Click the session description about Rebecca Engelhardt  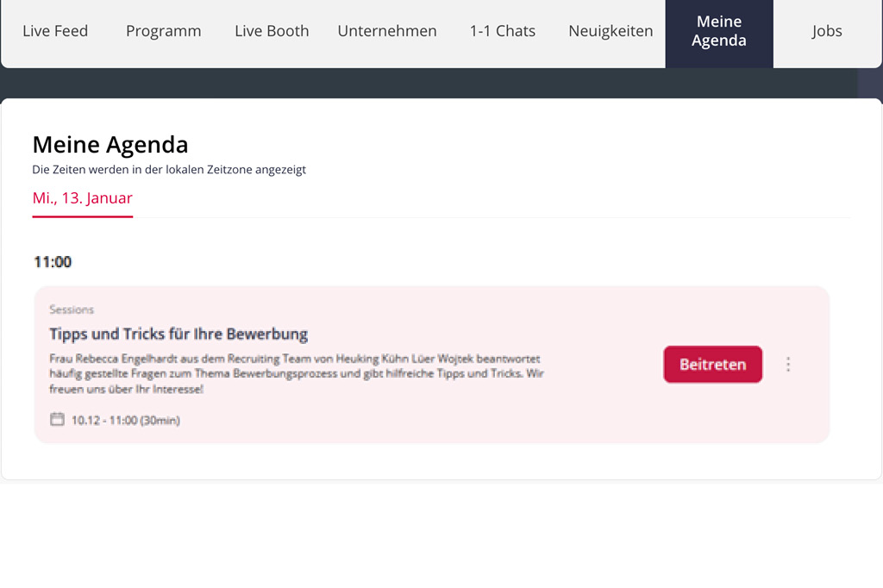[297, 373]
